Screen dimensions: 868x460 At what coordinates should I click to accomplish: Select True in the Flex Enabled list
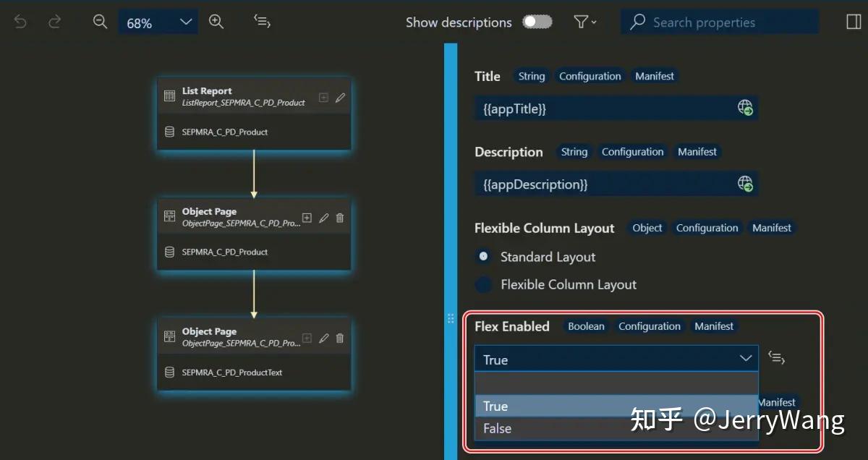point(495,406)
